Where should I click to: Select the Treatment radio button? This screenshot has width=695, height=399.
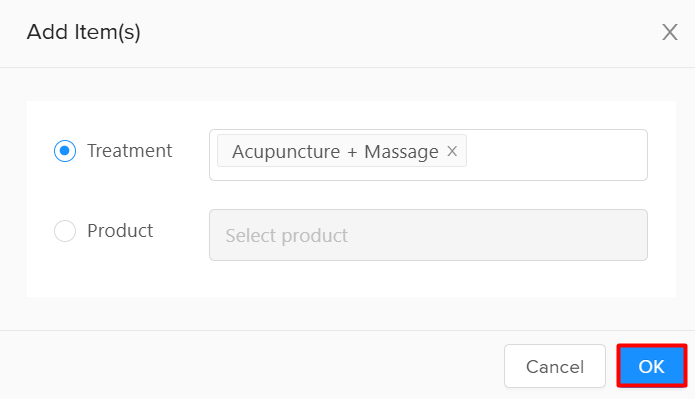(x=65, y=151)
